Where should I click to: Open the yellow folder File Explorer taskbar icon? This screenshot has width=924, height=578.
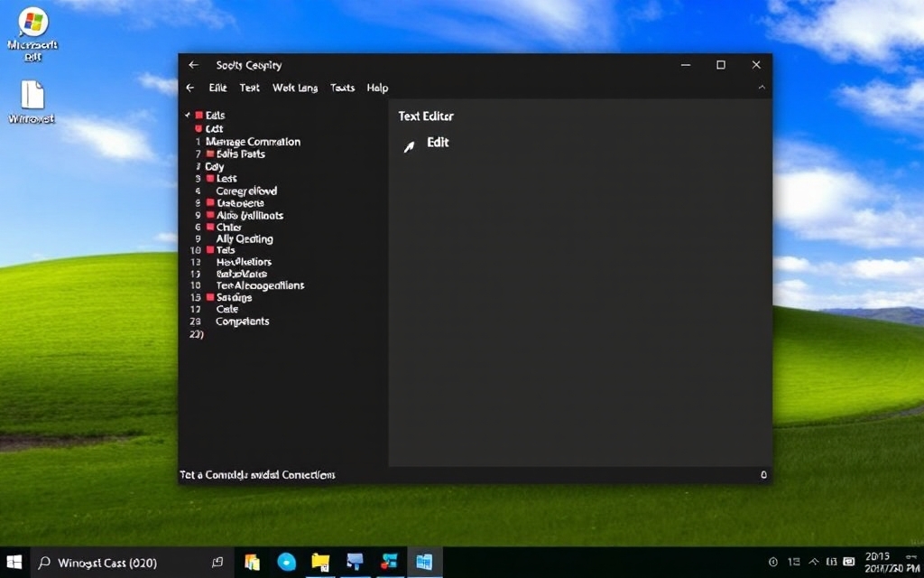[x=320, y=562]
